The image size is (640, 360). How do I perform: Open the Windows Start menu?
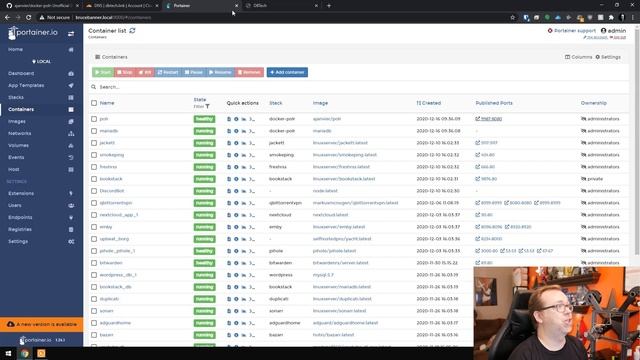tap(8, 353)
